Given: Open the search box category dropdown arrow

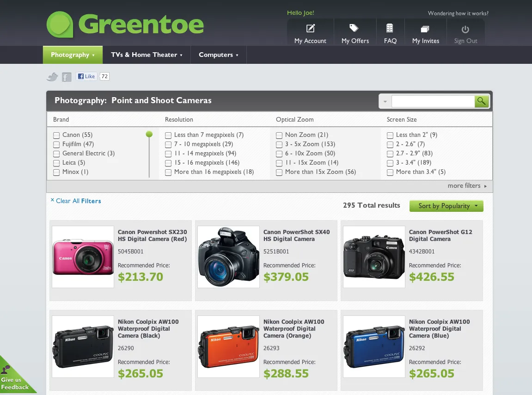Looking at the screenshot, I should pyautogui.click(x=385, y=101).
